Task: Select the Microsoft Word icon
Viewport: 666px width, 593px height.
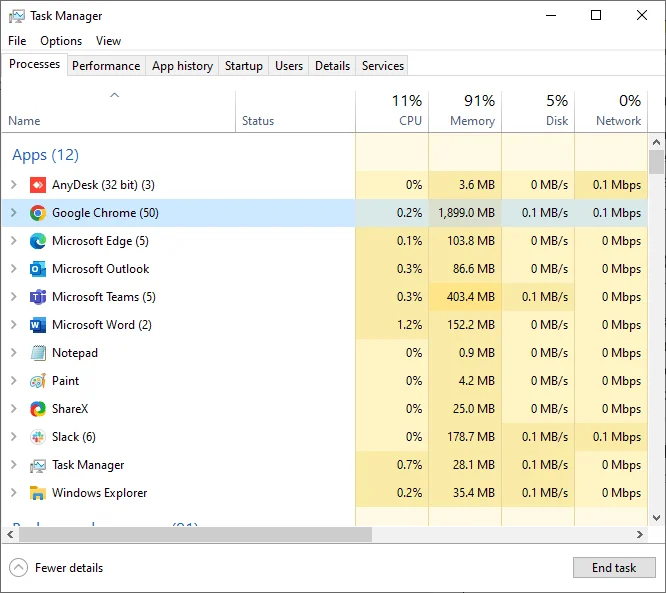Action: click(38, 325)
